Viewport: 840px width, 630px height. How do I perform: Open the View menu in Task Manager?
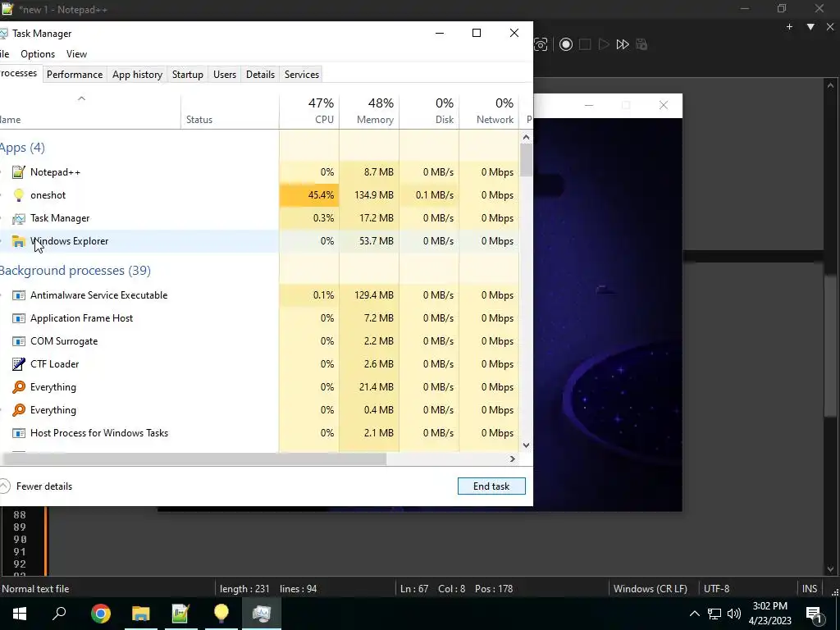(x=76, y=54)
